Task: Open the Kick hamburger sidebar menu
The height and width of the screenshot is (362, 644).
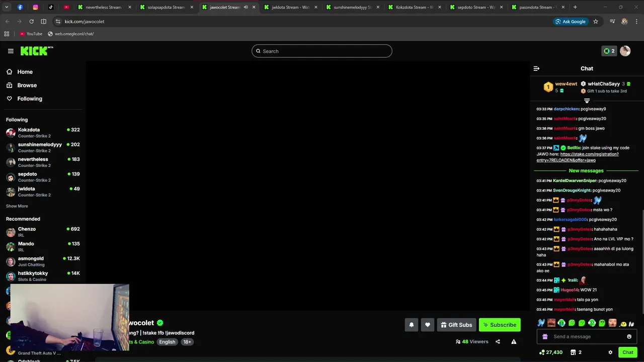Action: 11,51
